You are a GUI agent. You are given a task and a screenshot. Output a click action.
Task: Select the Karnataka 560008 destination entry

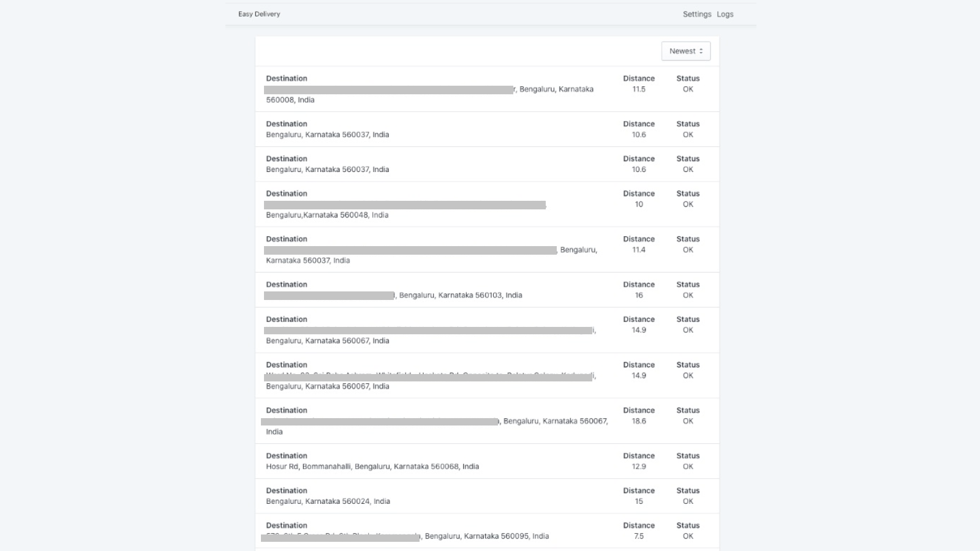[x=429, y=89]
